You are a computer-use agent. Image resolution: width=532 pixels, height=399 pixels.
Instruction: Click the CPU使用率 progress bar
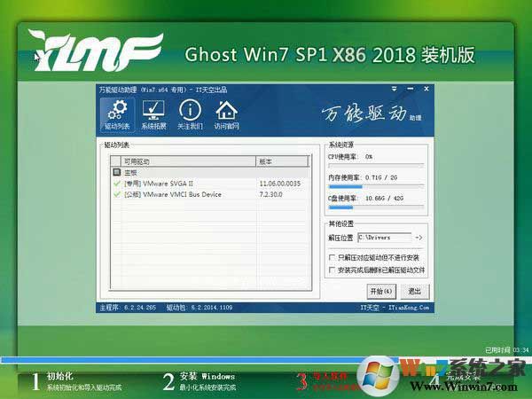[x=376, y=166]
